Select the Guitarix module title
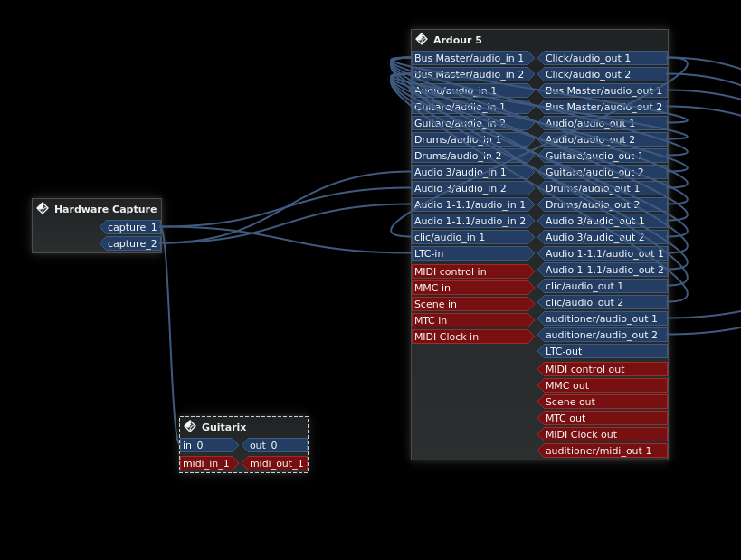Viewport: 741px width, 560px height. (224, 427)
